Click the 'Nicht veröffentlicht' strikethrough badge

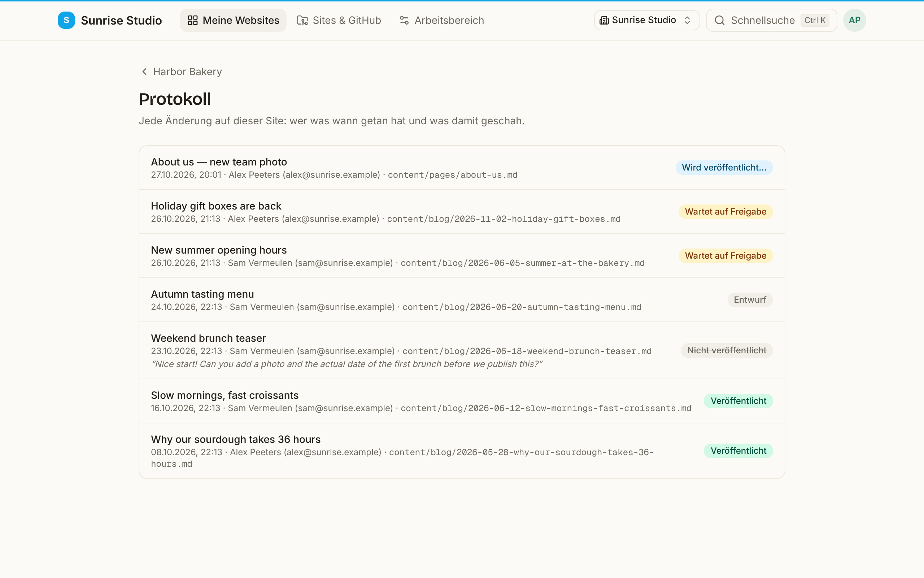[x=727, y=350]
